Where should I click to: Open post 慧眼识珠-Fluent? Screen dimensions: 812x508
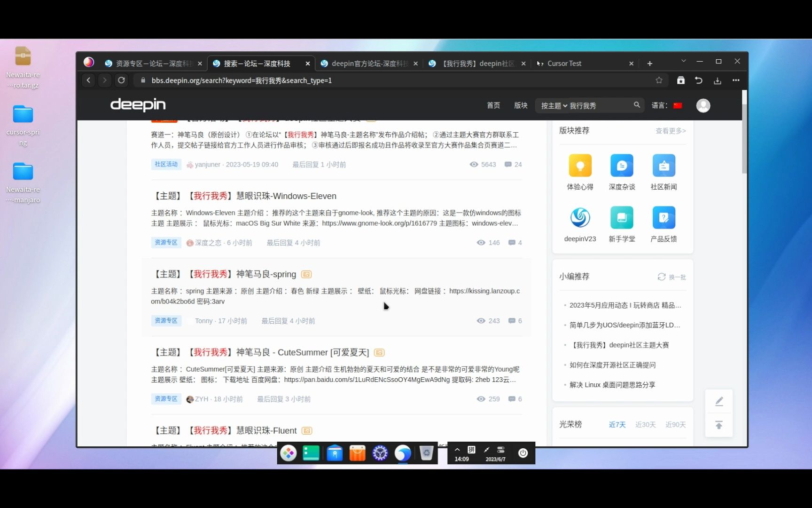click(x=225, y=430)
